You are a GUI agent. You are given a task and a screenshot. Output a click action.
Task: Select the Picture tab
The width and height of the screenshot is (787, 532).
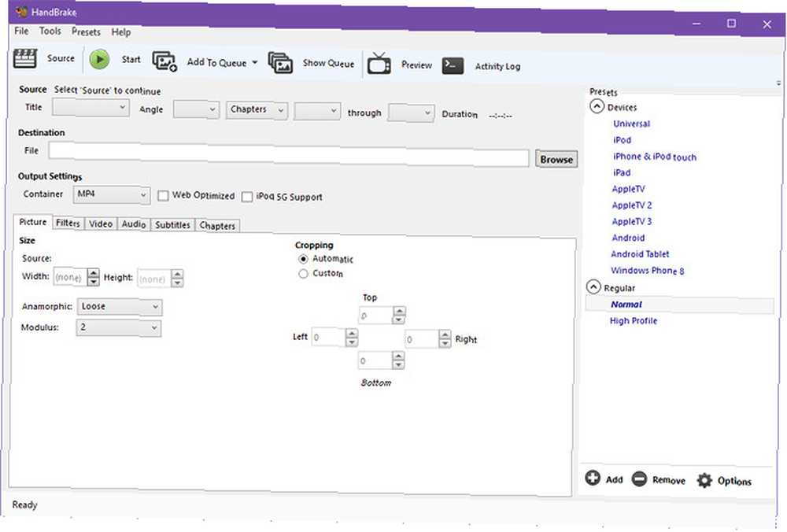pos(32,222)
